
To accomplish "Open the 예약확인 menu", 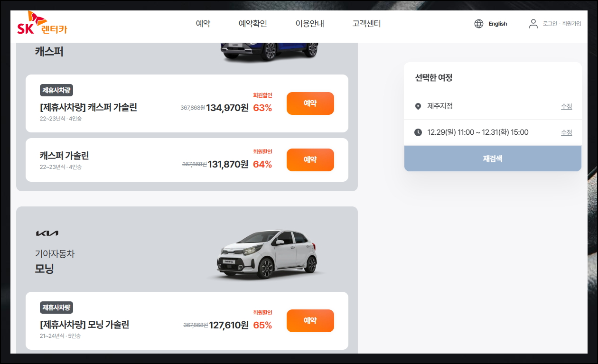I will (252, 24).
